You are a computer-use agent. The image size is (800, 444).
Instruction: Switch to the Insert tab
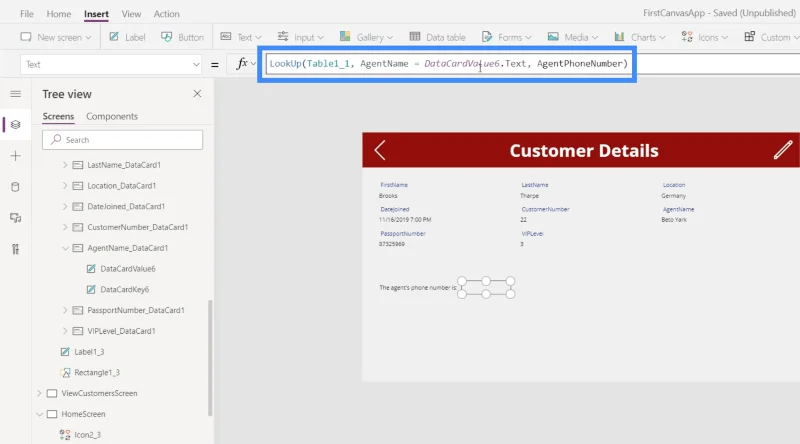coord(96,14)
